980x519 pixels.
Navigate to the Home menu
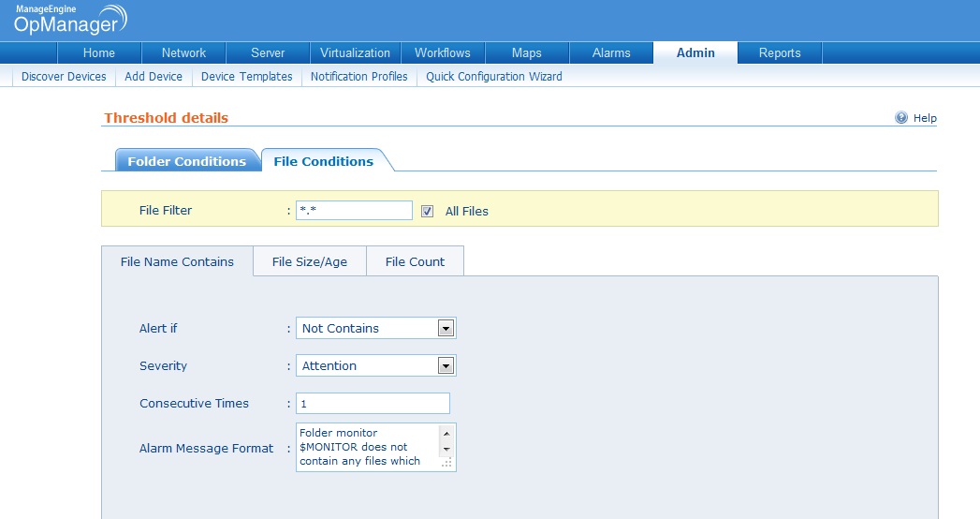(99, 53)
